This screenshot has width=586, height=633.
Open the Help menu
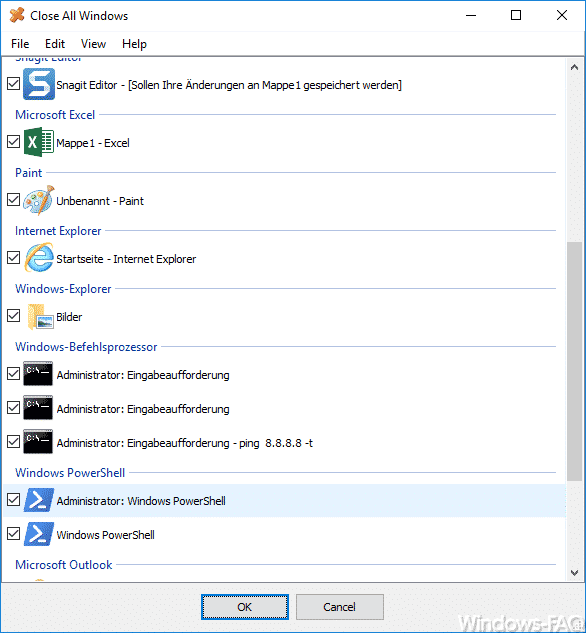[134, 44]
